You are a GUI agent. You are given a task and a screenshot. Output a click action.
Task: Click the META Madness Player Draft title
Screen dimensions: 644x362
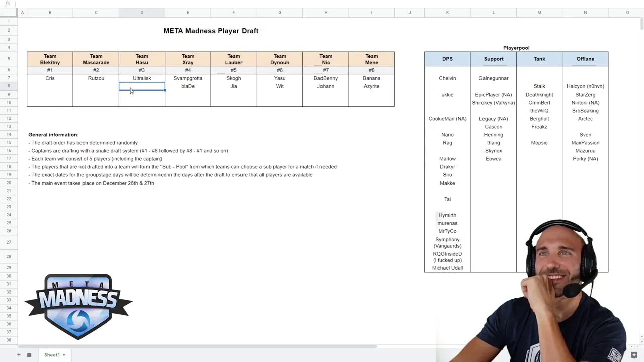coord(211,31)
